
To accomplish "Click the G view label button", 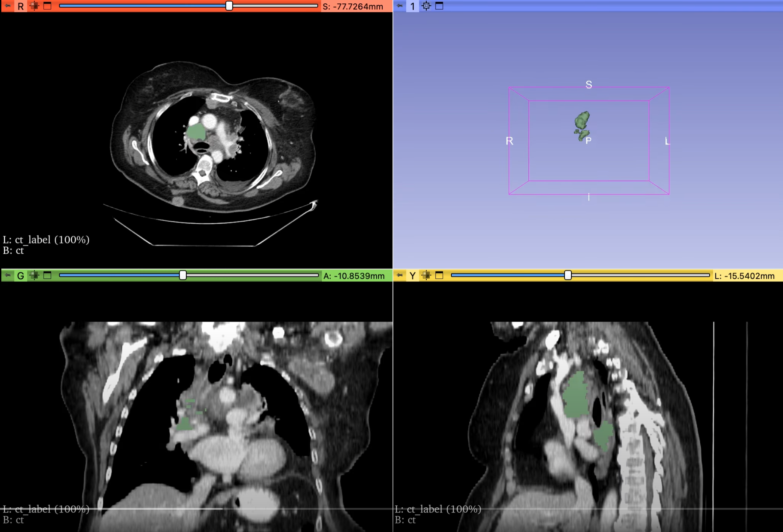I will [21, 276].
